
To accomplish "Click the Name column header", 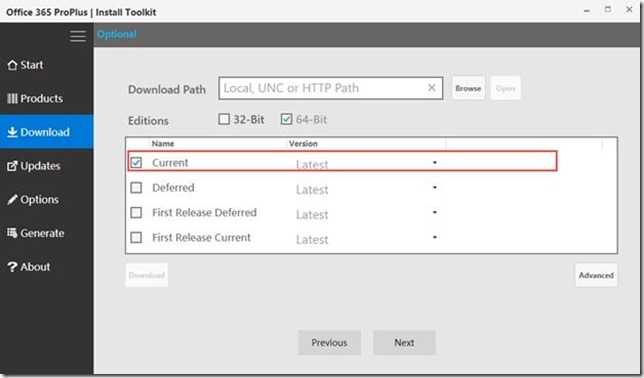I will [x=163, y=143].
